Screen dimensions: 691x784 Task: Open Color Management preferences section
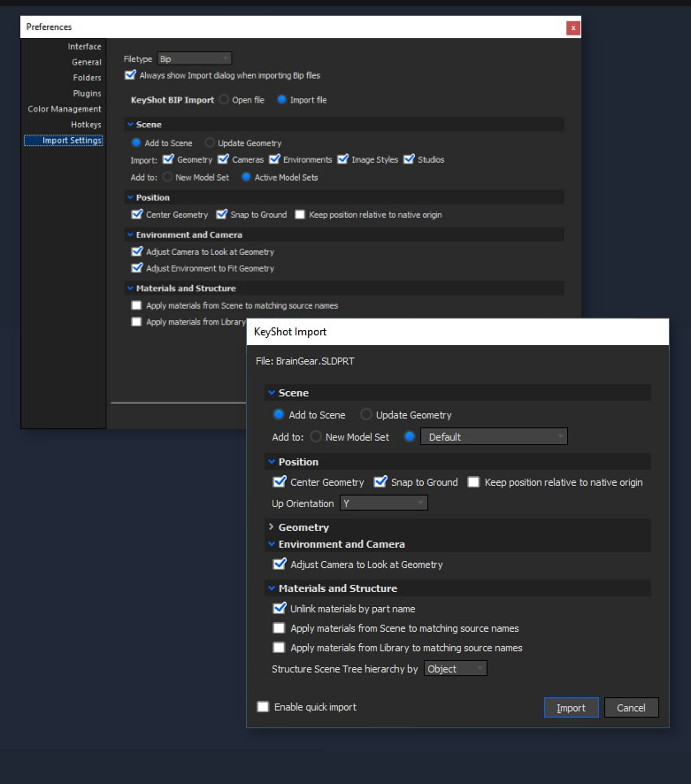point(64,109)
